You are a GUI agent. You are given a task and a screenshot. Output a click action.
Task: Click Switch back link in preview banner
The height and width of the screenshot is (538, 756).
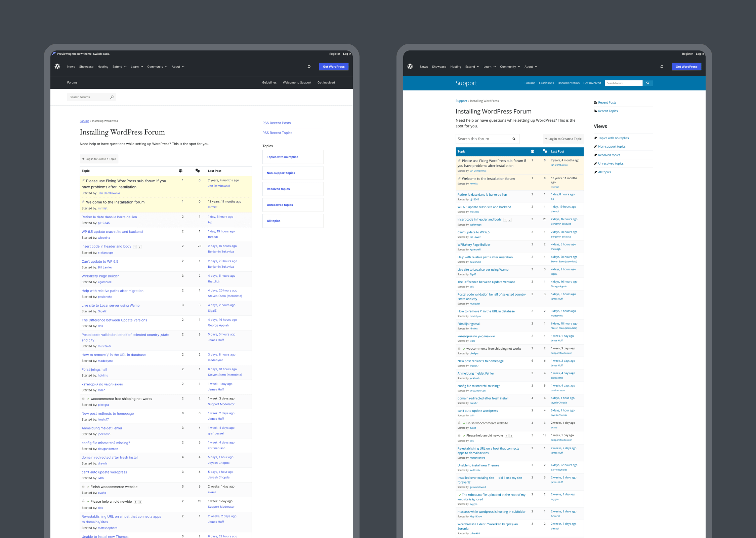[x=101, y=54]
